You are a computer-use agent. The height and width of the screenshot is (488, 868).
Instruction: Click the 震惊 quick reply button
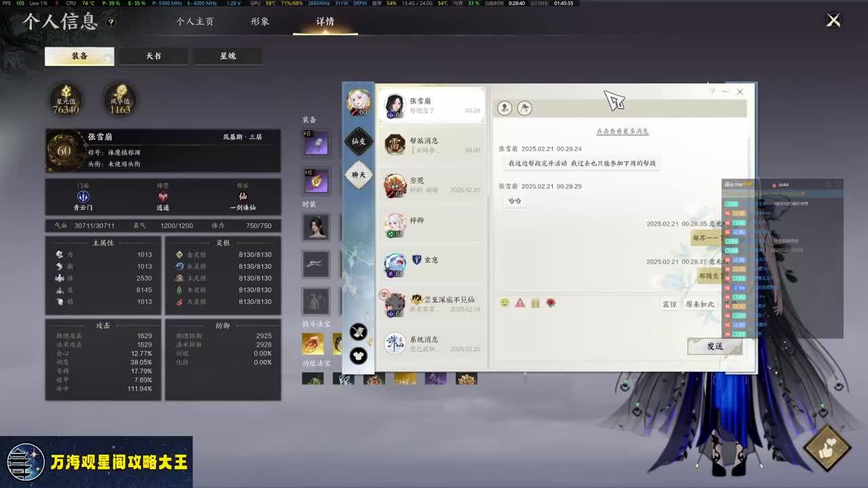pos(669,304)
